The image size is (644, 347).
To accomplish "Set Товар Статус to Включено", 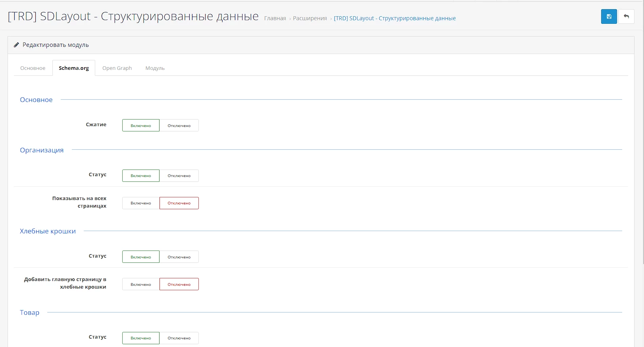I will pyautogui.click(x=141, y=338).
